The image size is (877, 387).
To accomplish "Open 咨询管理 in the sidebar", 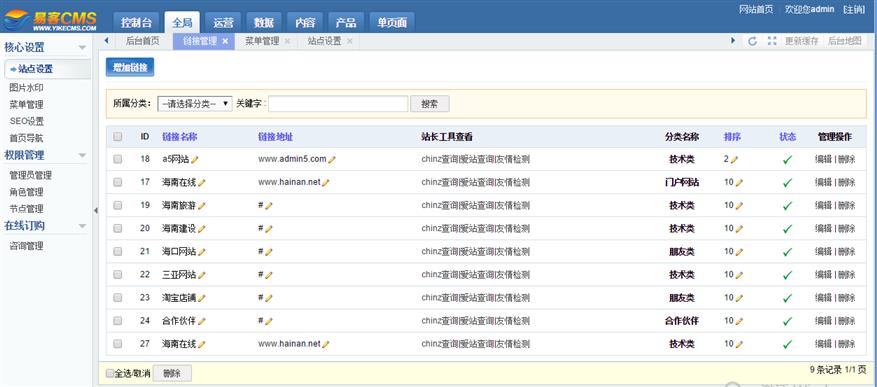I will coord(26,246).
